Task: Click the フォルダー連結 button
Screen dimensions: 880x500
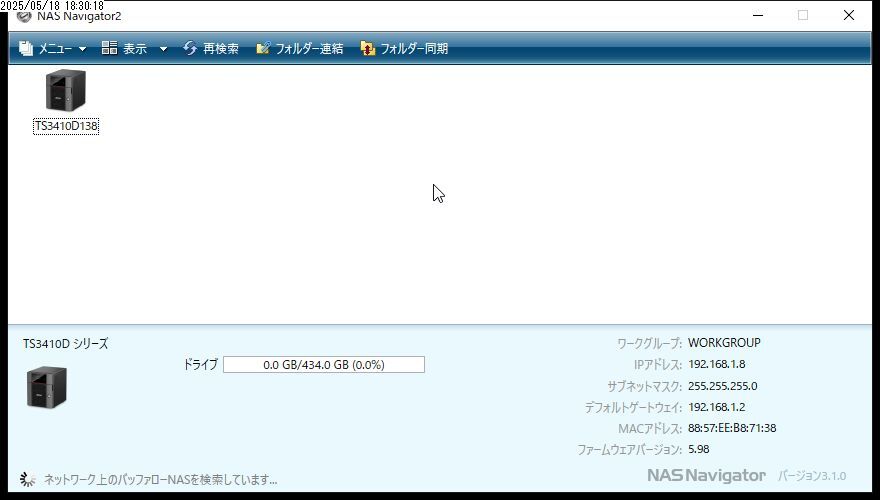Action: tap(300, 49)
